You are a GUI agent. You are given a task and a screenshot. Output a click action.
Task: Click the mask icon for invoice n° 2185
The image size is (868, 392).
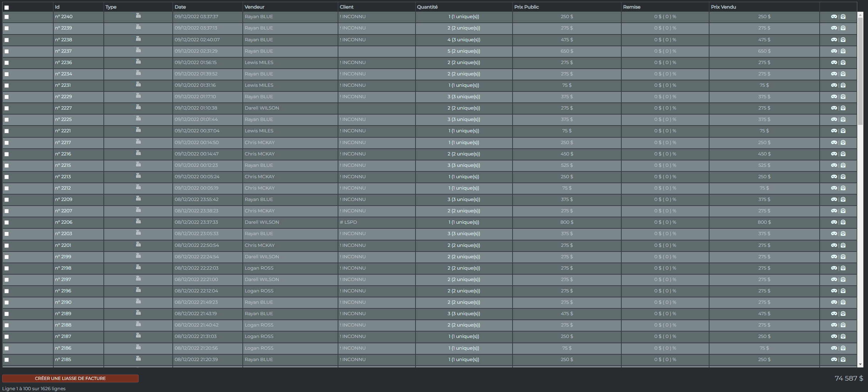point(834,360)
